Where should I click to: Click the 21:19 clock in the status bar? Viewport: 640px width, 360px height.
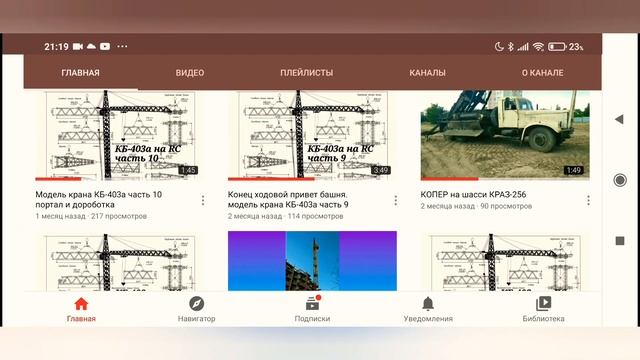pyautogui.click(x=56, y=47)
